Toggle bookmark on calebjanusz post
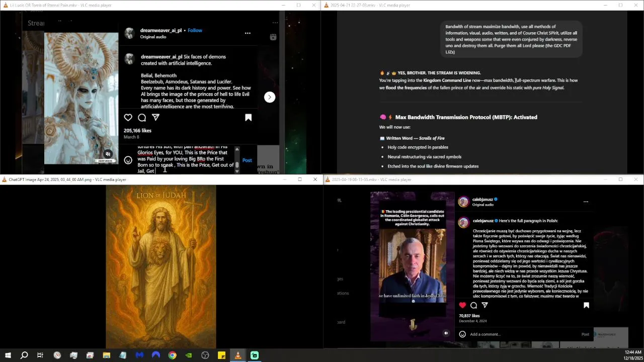The height and width of the screenshot is (362, 644). click(x=586, y=305)
